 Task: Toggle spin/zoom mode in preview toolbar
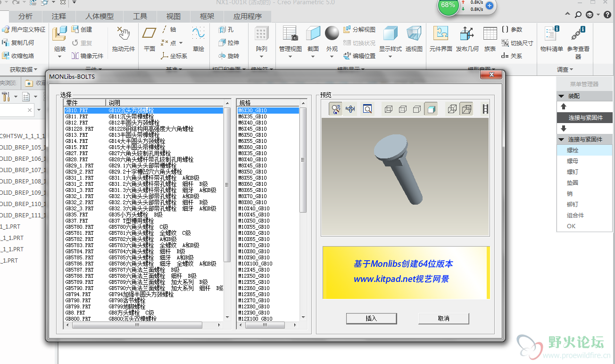coord(336,109)
